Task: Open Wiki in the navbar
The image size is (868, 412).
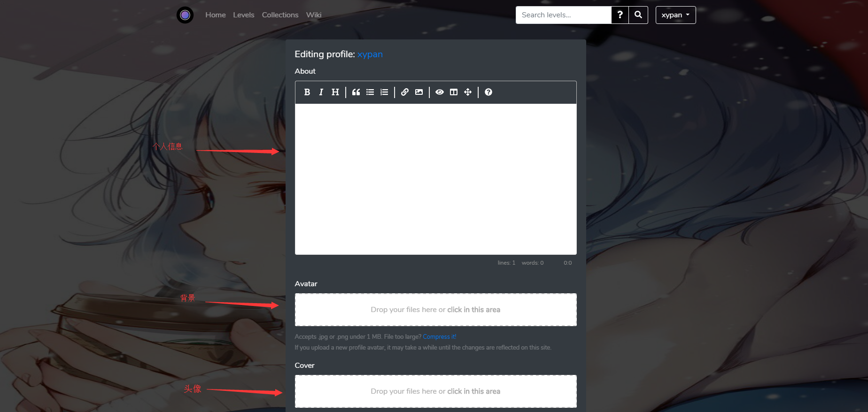Action: [x=314, y=15]
